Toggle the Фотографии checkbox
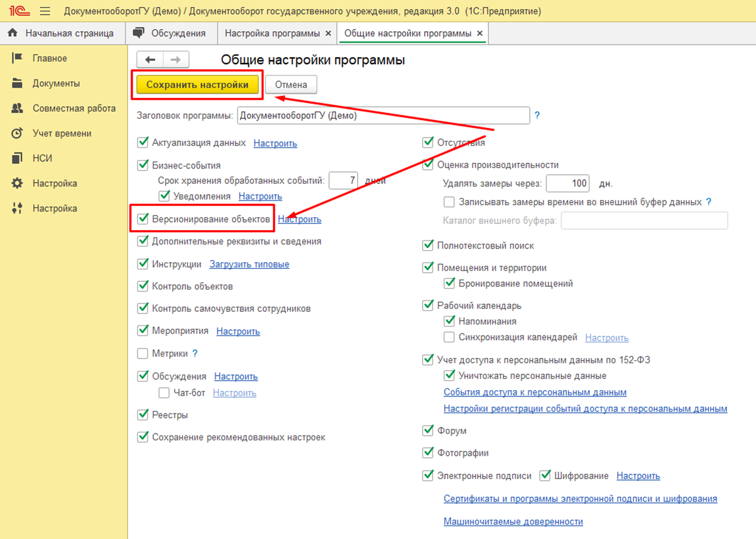 pyautogui.click(x=427, y=453)
